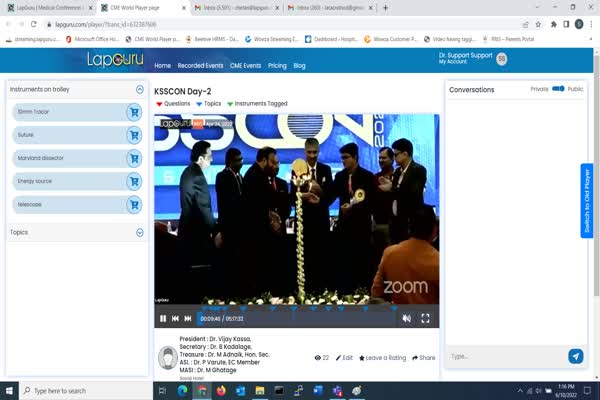Viewport: 600px width, 400px height.
Task: Bookmark this page with star icon
Action: click(x=538, y=24)
